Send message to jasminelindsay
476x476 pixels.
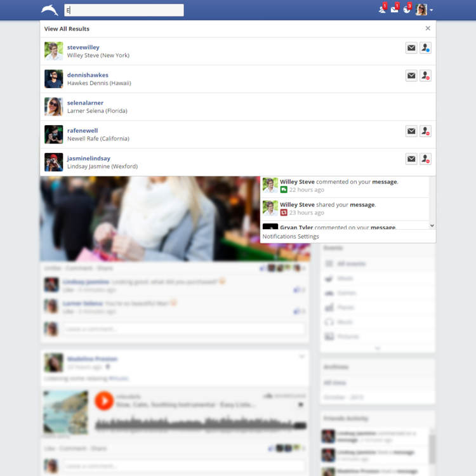(x=411, y=159)
